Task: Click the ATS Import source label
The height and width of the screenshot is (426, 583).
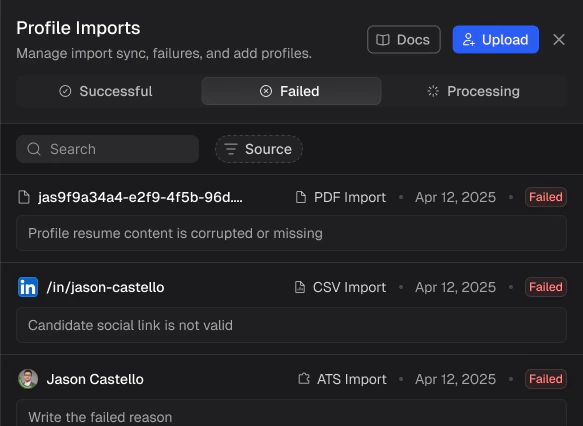Action: point(352,379)
